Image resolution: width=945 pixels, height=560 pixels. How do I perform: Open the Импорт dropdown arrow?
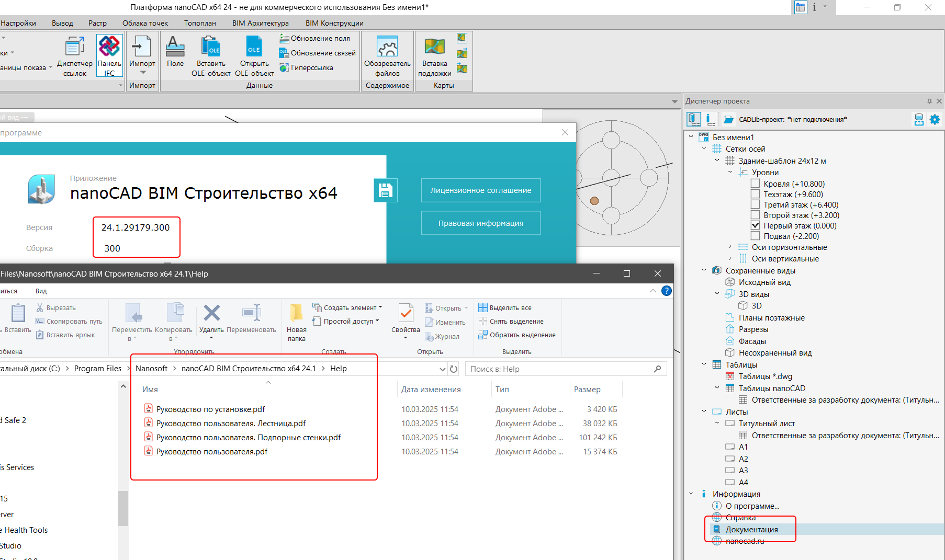coord(142,73)
